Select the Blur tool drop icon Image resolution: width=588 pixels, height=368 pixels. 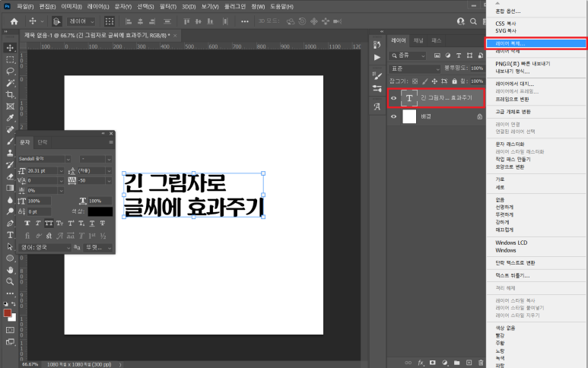tap(10, 200)
